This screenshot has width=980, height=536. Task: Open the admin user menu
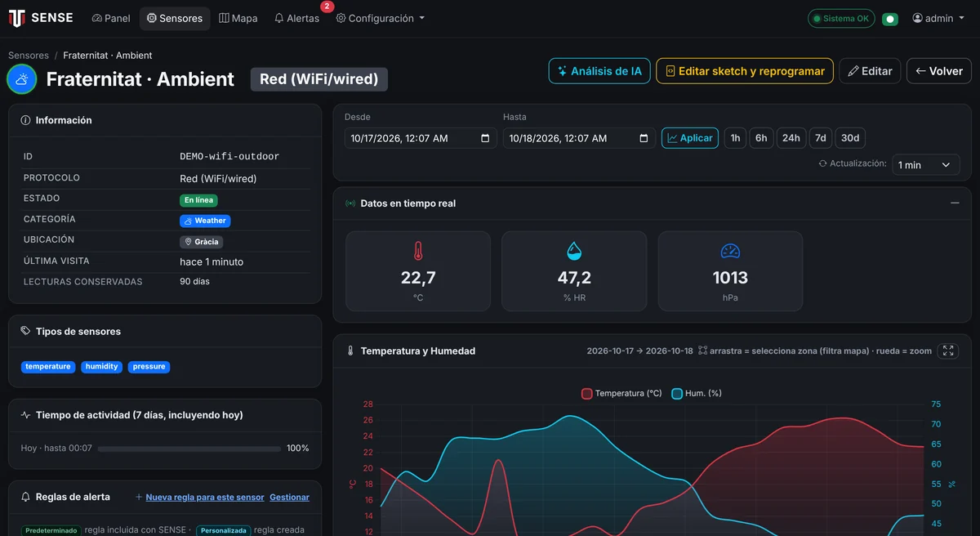click(x=938, y=18)
